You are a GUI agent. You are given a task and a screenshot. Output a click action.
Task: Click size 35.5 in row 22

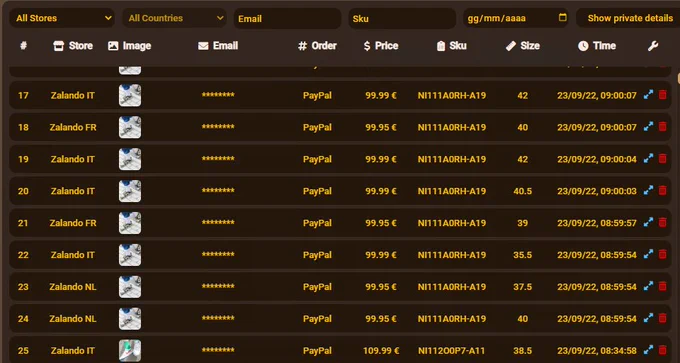pyautogui.click(x=523, y=255)
